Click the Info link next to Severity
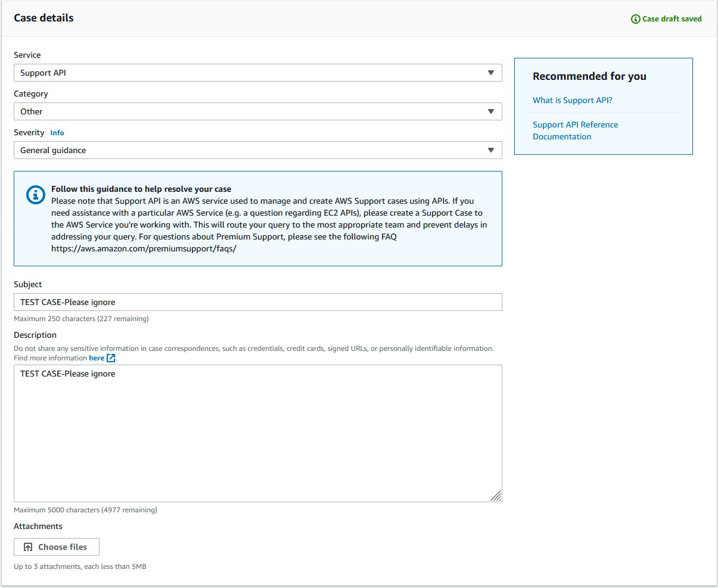Viewport: 718px width, 588px height. 57,133
